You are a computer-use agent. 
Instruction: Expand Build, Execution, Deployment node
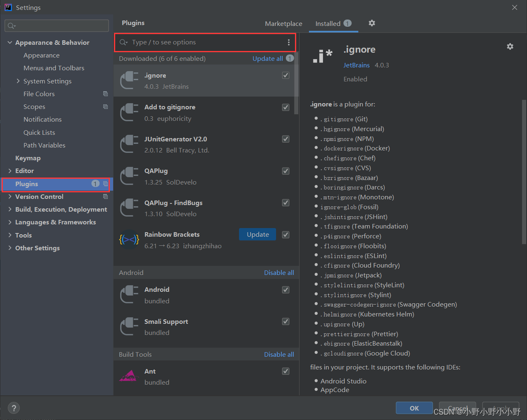click(x=10, y=209)
